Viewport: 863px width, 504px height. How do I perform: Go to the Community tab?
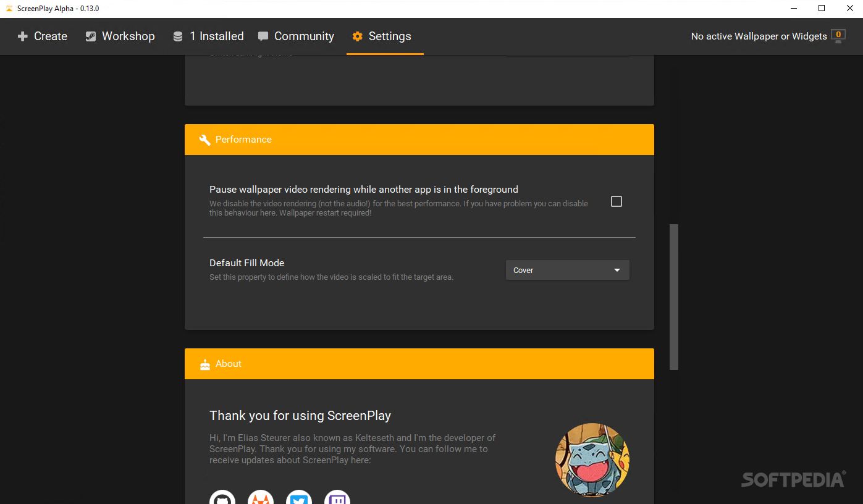tap(296, 36)
